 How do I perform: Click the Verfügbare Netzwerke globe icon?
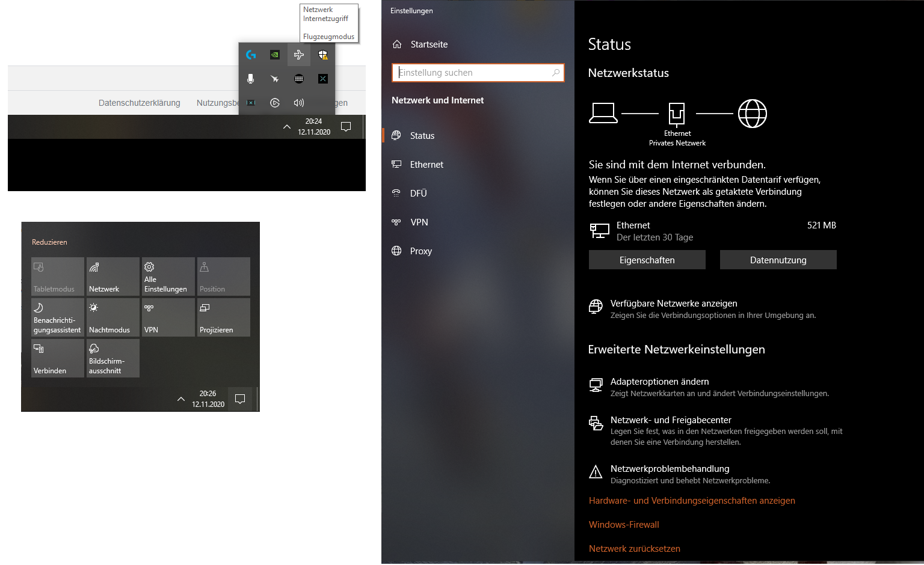coord(596,307)
